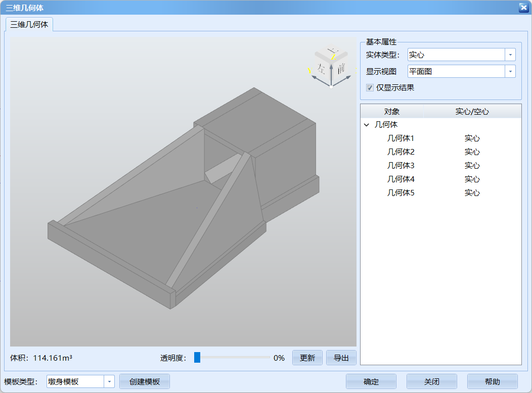Toggle 几何体1 from 实心 to 空心
Viewport: 532px width, 393px height.
point(472,138)
